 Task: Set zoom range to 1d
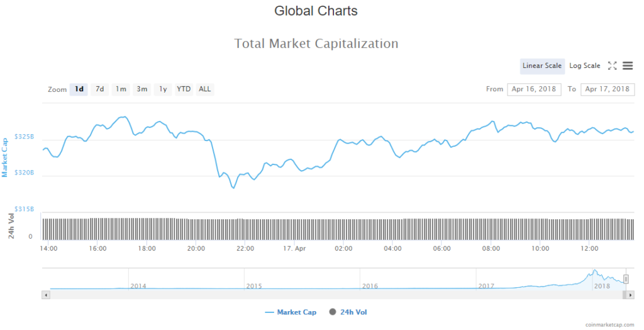point(79,89)
